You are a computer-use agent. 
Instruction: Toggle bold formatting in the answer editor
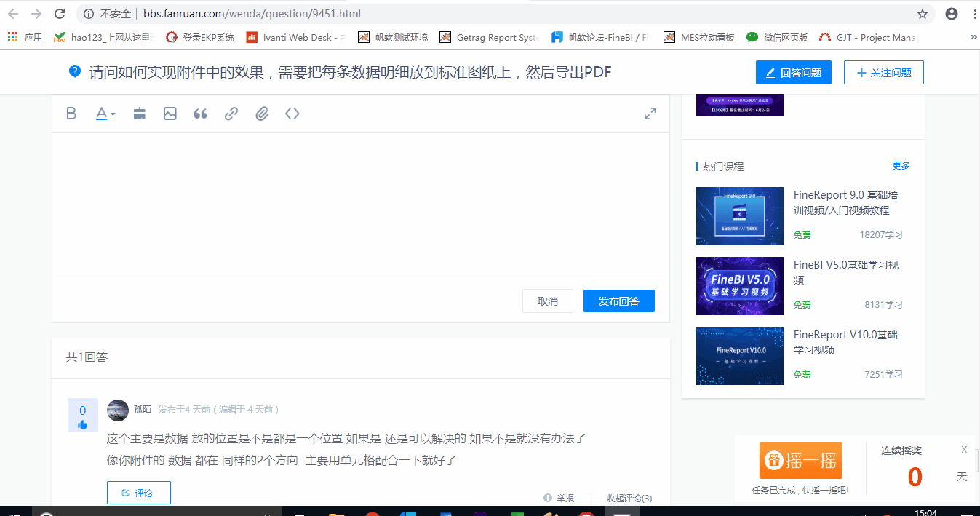point(71,114)
